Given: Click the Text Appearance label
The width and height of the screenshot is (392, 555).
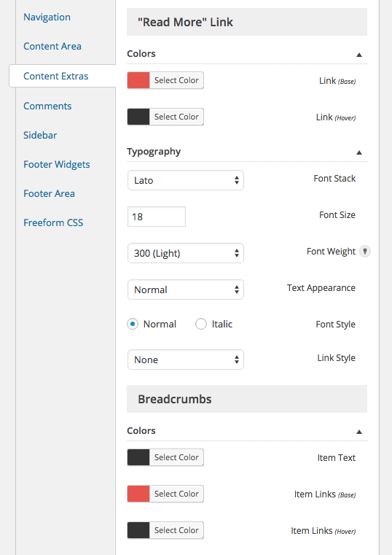Looking at the screenshot, I should pyautogui.click(x=321, y=288).
